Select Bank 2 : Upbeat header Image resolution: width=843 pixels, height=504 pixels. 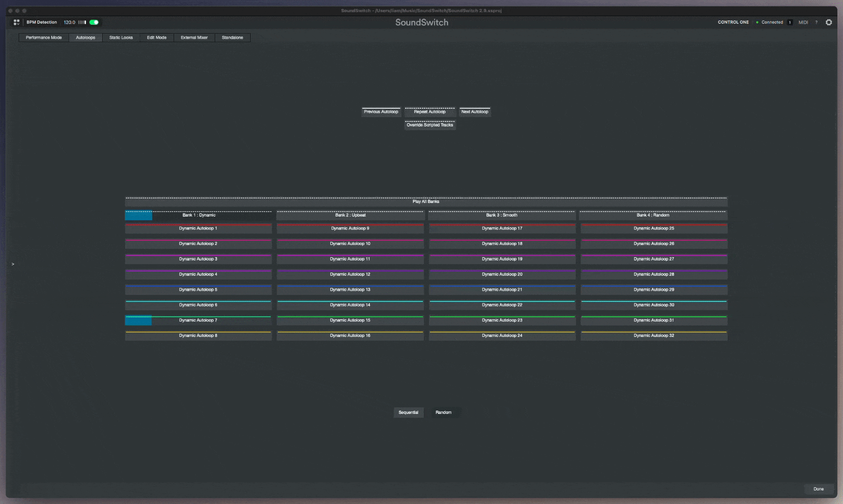tap(350, 215)
